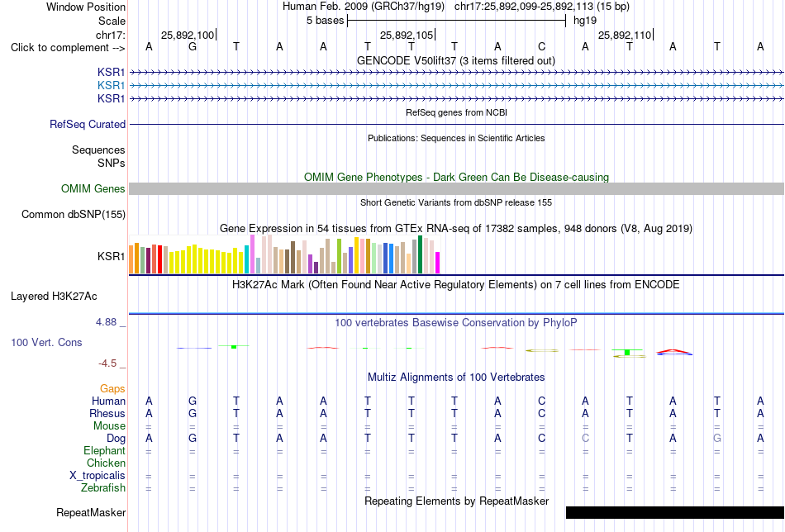Image resolution: width=785 pixels, height=532 pixels.
Task: Open the Layered H3K27Ac track label
Action: (54, 297)
